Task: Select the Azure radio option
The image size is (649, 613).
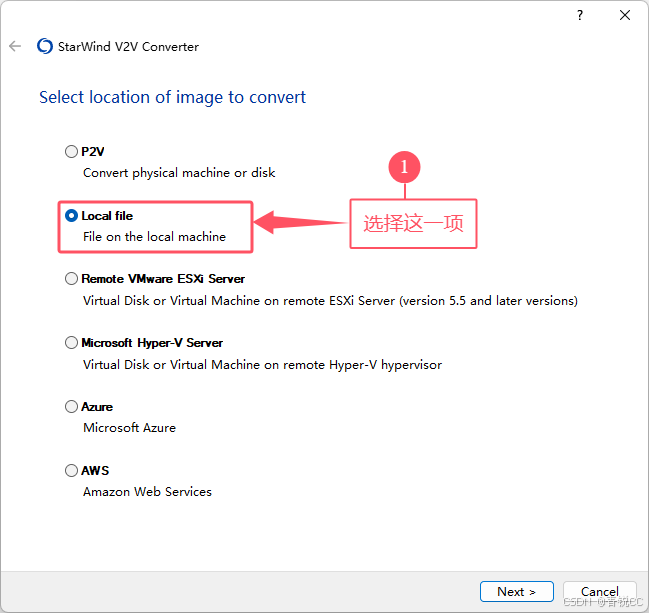Action: tap(71, 406)
